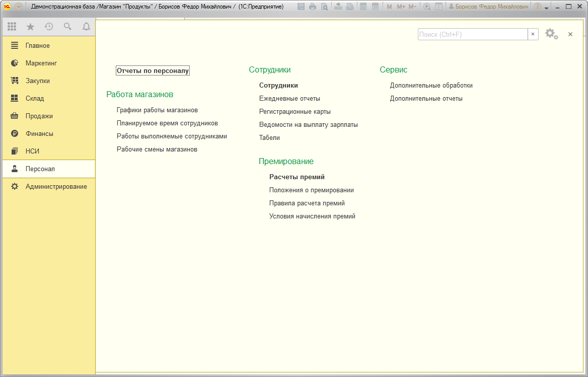
Task: Click the 1C main menu logo
Action: point(7,7)
